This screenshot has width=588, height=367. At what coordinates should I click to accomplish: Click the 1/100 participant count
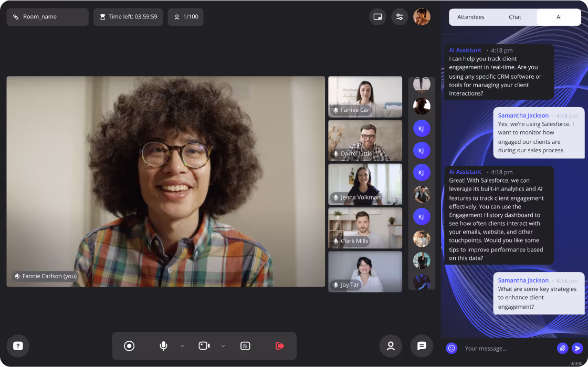(x=186, y=17)
